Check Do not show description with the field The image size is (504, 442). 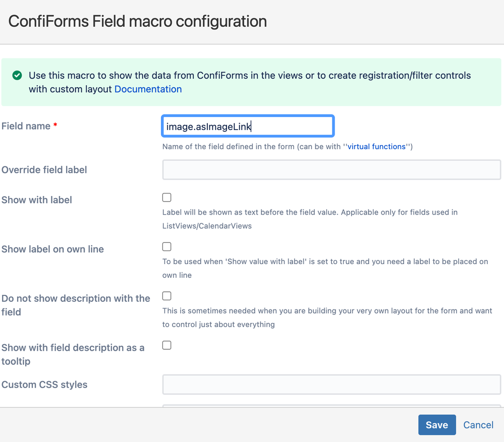point(167,296)
